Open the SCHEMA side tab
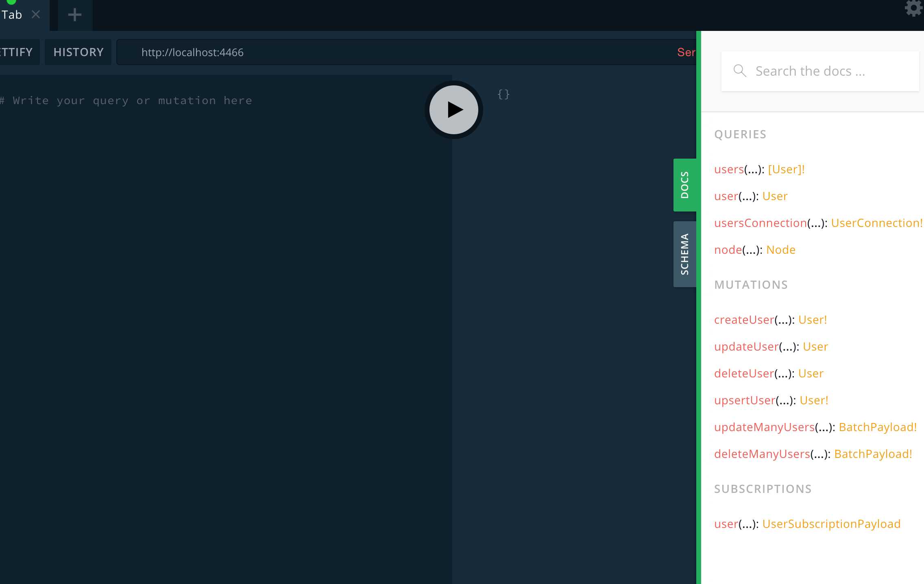The width and height of the screenshot is (924, 584). pos(685,254)
